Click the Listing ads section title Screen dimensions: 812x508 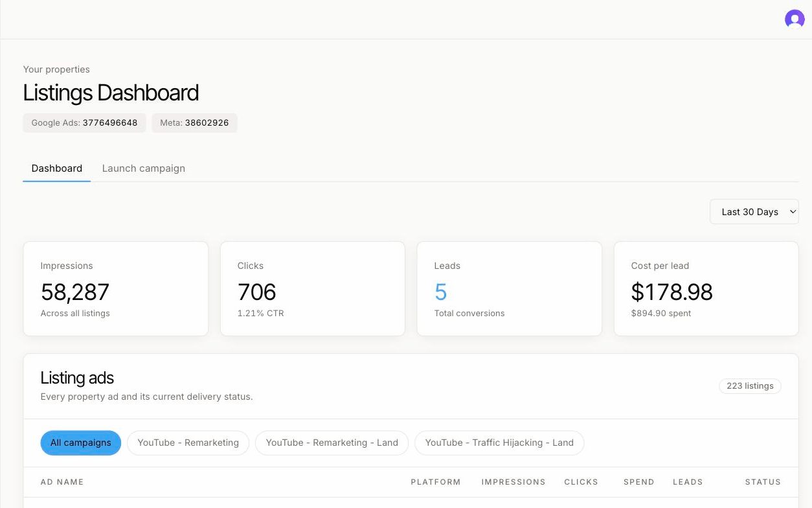point(77,378)
